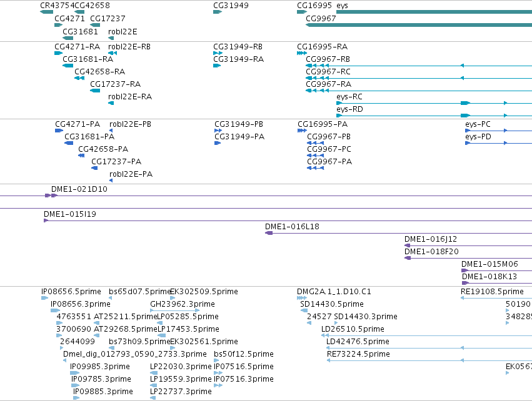The width and height of the screenshot is (532, 401).
Task: Click EST LD26510.5prime
Action: pos(353,329)
